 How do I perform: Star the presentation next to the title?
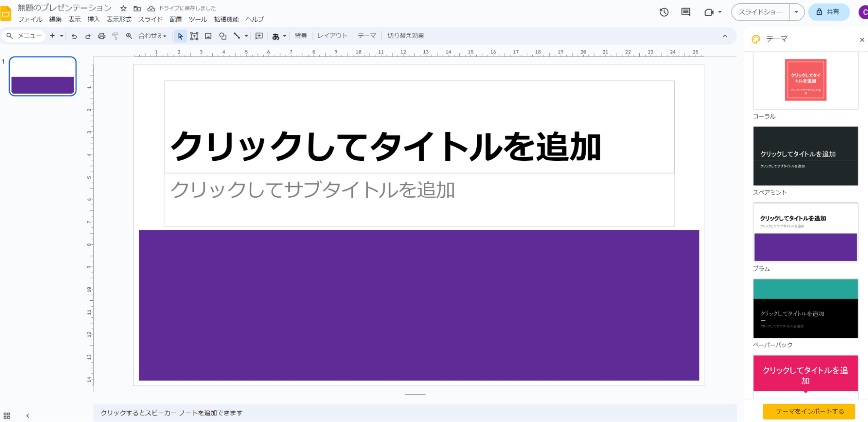pos(123,8)
